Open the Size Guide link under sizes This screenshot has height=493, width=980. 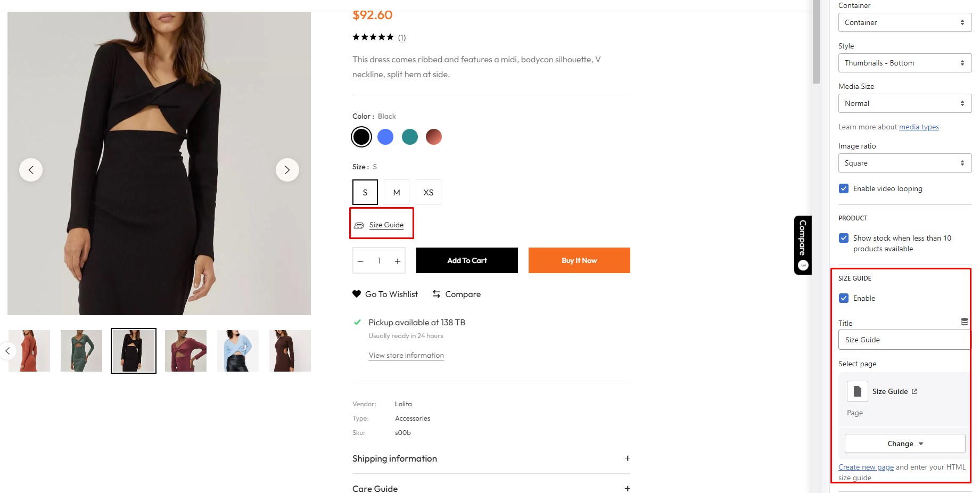(x=386, y=225)
